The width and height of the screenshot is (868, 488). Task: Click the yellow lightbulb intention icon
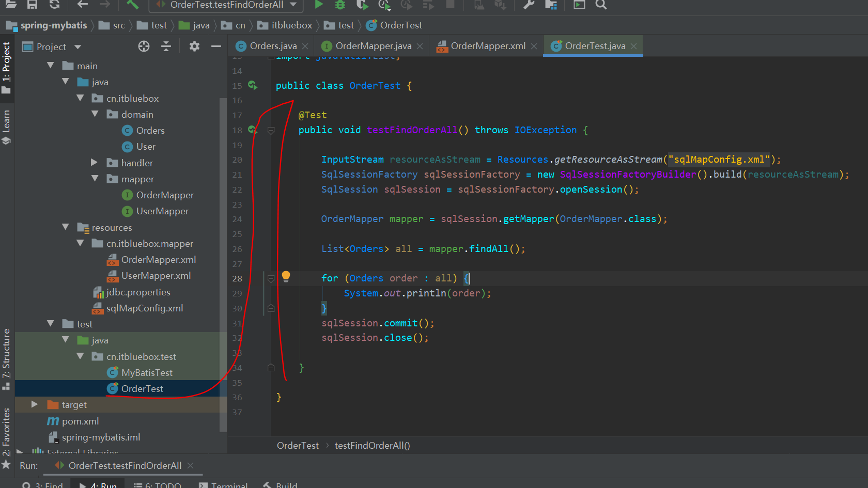[286, 277]
